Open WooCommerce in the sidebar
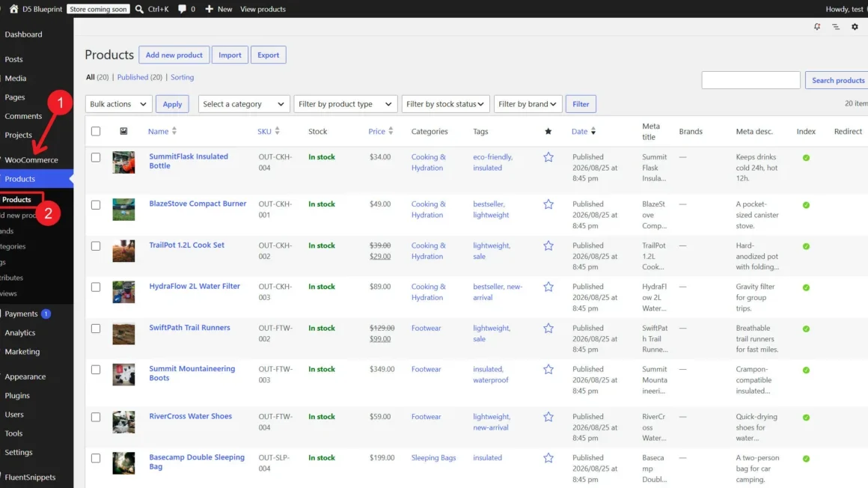This screenshot has width=868, height=488. coord(31,160)
